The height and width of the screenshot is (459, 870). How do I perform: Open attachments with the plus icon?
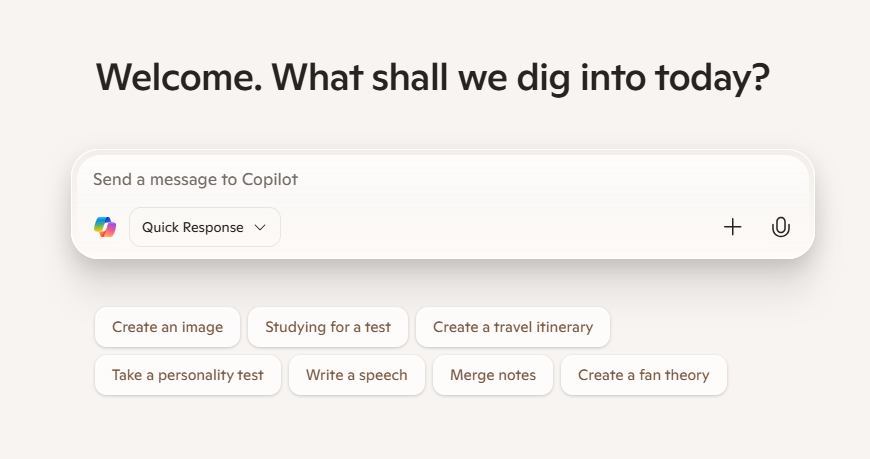pos(732,227)
